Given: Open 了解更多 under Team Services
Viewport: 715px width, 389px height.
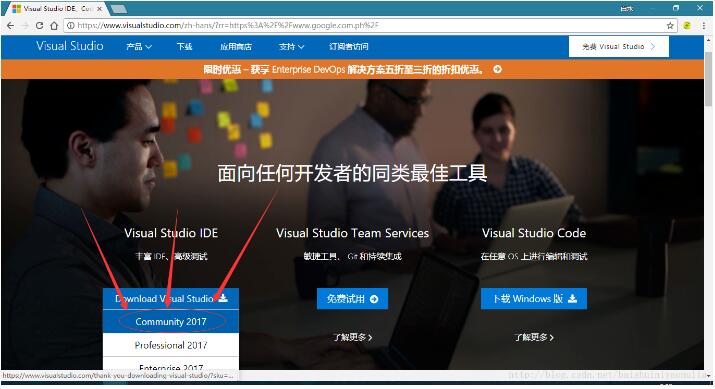Looking at the screenshot, I should pyautogui.click(x=352, y=337).
